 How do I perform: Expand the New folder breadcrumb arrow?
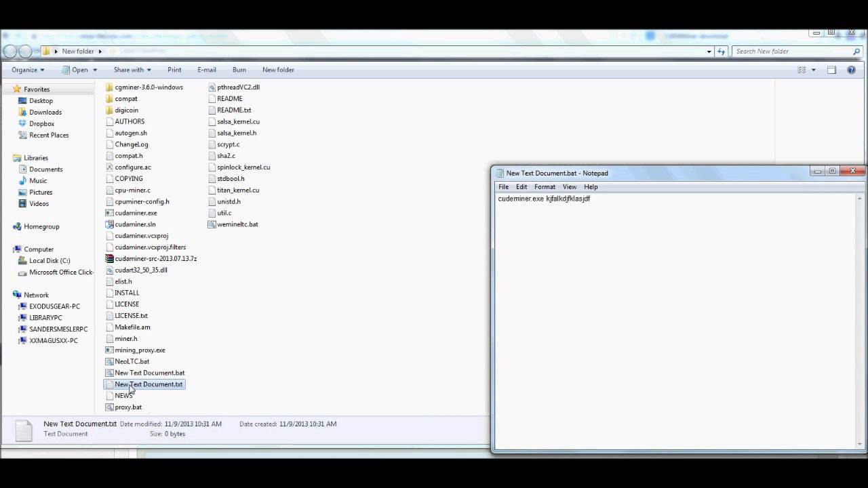100,52
